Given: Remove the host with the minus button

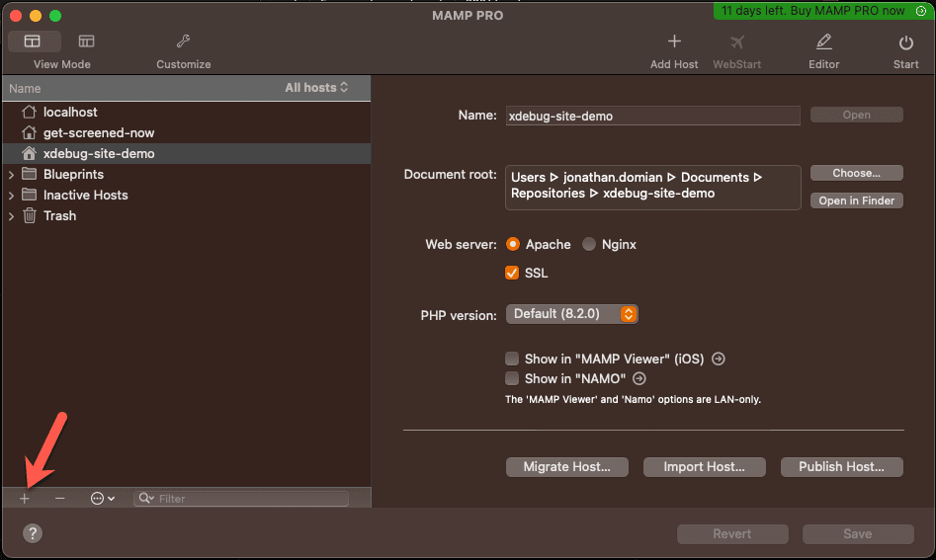Looking at the screenshot, I should coord(59,498).
